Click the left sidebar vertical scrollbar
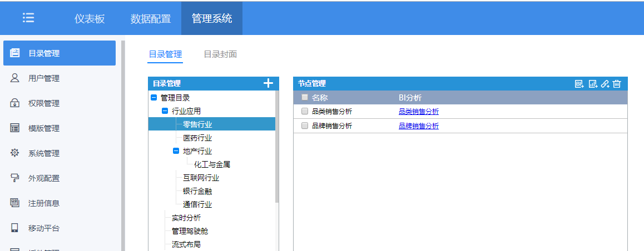This screenshot has width=644, height=251. [123, 145]
